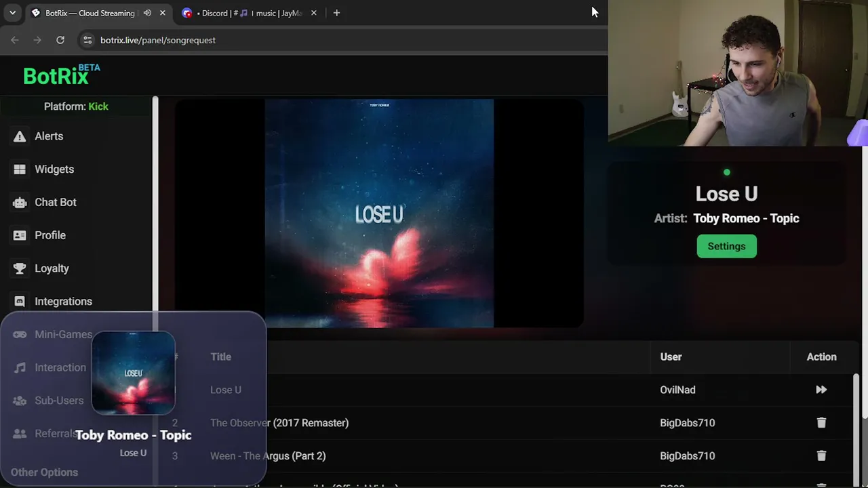Open a new browser tab
This screenshot has height=488, width=868.
point(336,13)
